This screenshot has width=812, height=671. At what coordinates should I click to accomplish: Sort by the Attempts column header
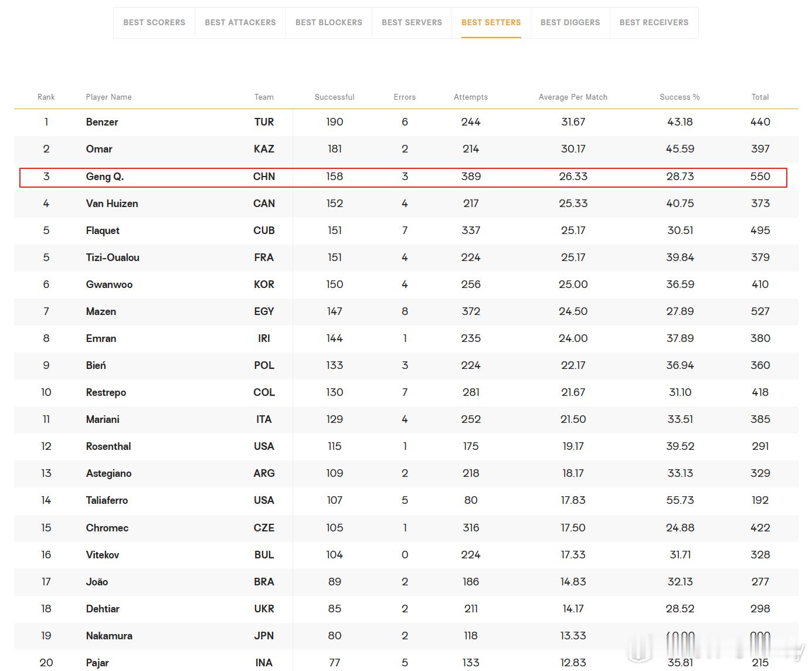point(471,97)
